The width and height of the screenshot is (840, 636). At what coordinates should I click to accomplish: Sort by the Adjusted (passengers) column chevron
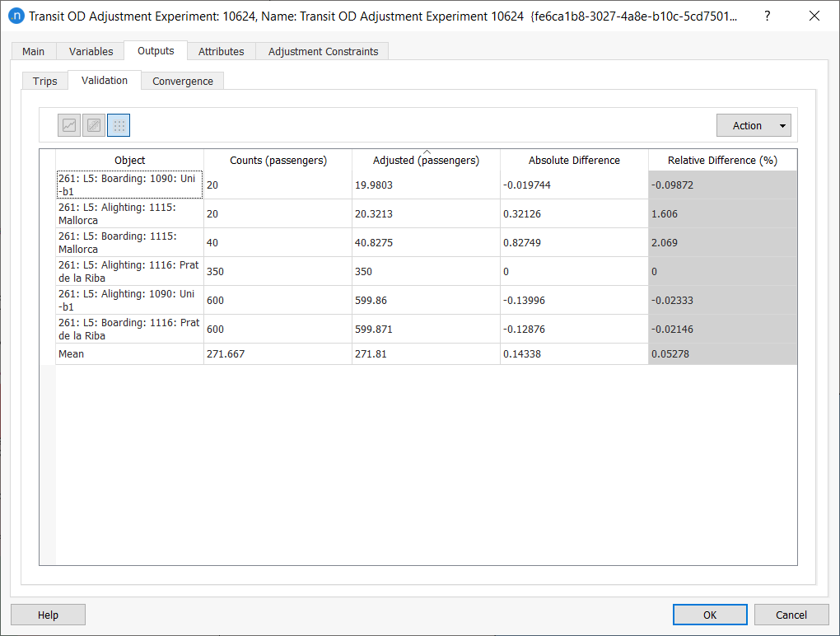426,152
